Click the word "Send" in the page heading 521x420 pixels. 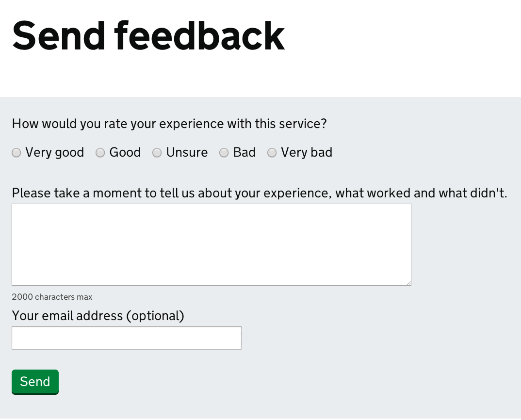59,35
